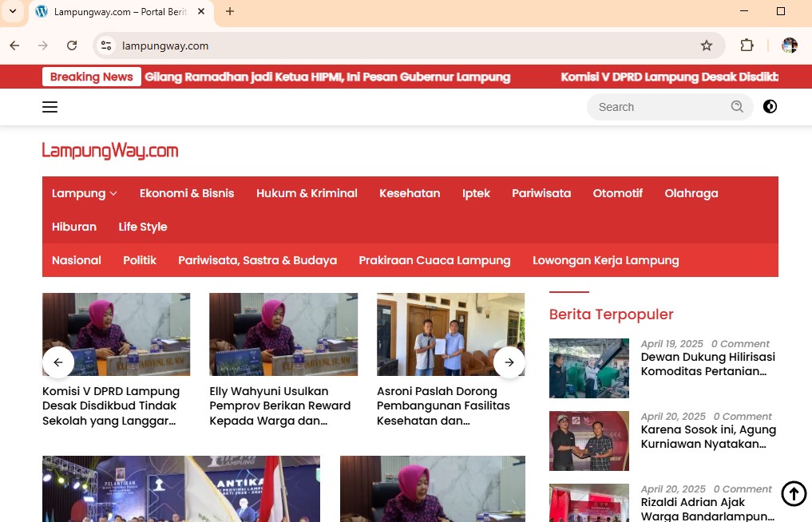The height and width of the screenshot is (522, 812).
Task: Open the tab search dropdown arrow
Action: (13, 11)
